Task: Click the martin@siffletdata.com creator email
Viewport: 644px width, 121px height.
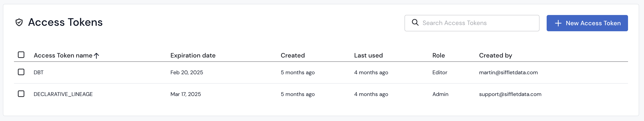Action: (x=508, y=73)
